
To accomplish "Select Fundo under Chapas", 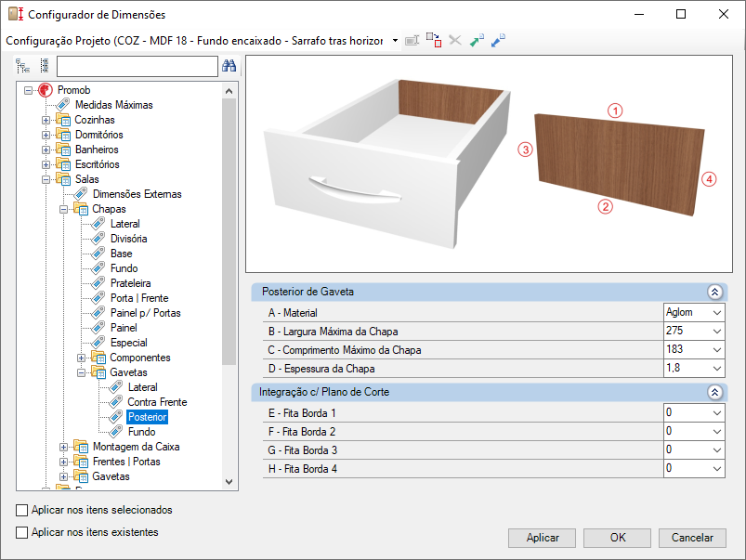I will [124, 268].
